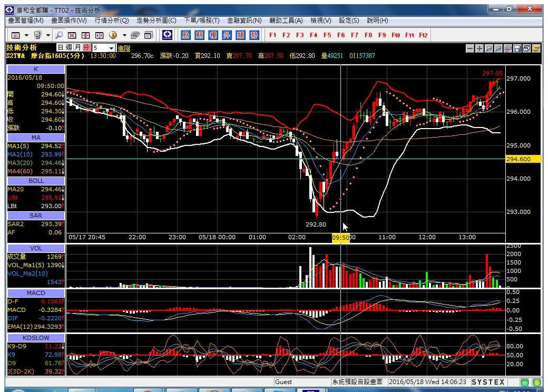Open the 輔助工具(A) menu
The width and height of the screenshot is (548, 392).
click(x=286, y=21)
